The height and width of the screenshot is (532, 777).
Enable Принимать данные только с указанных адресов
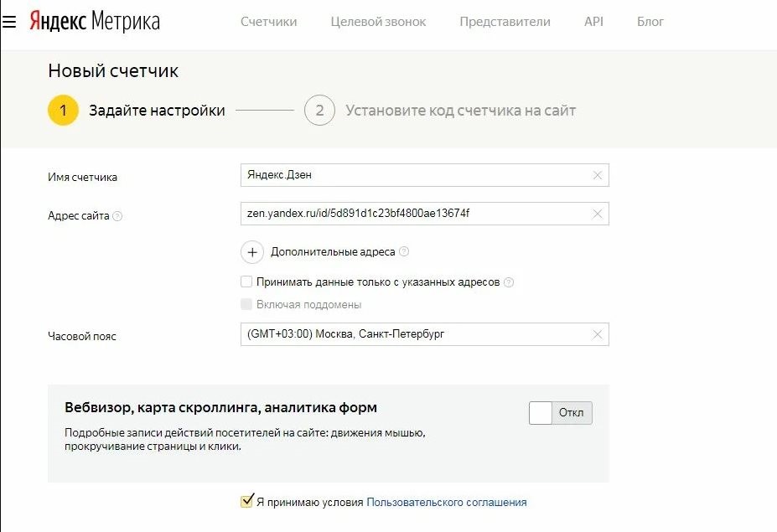coord(246,282)
